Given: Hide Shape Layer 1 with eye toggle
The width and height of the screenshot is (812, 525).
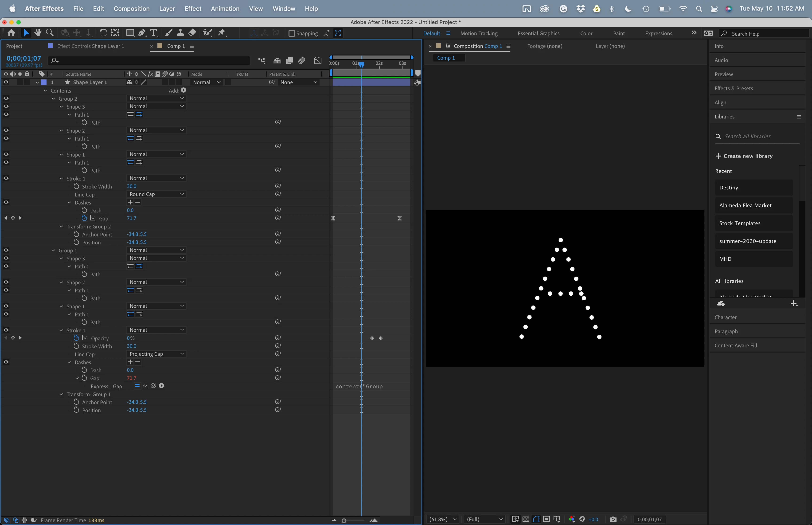Looking at the screenshot, I should (x=6, y=82).
